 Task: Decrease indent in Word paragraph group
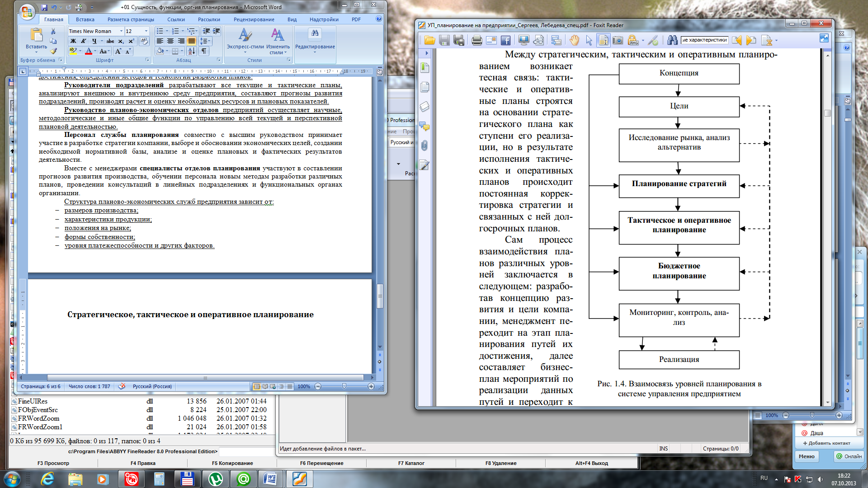(x=207, y=31)
